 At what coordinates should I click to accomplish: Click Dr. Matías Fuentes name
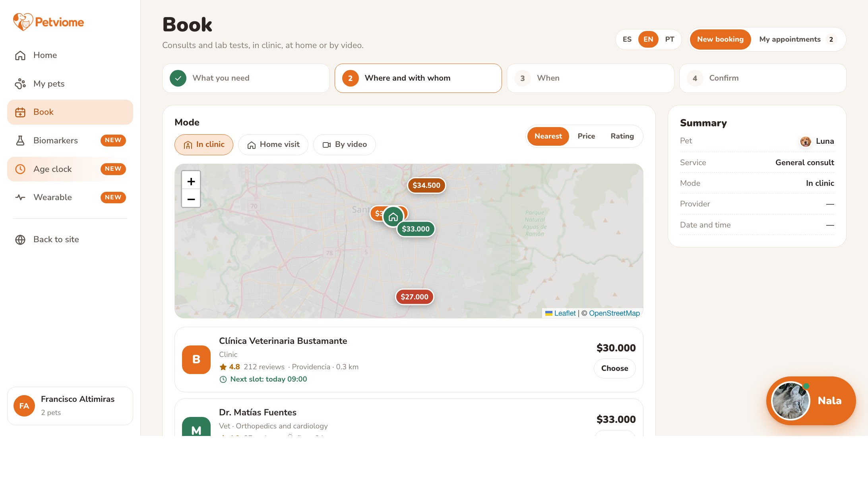coord(258,413)
